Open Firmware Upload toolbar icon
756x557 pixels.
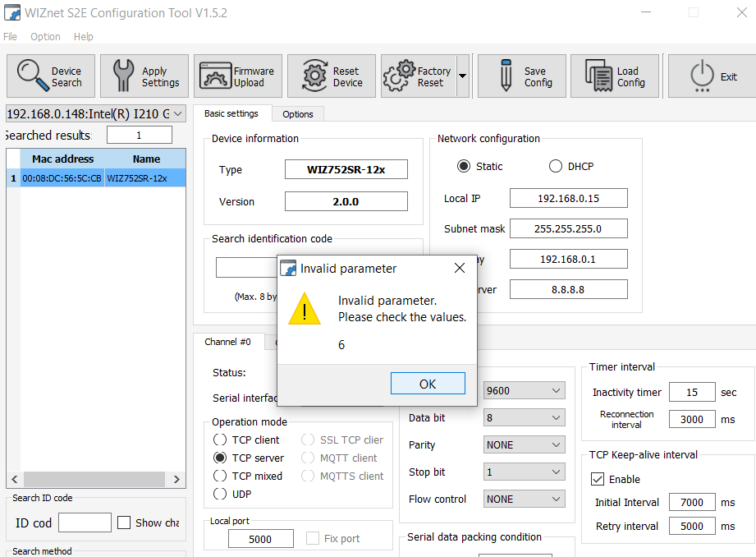pos(216,76)
